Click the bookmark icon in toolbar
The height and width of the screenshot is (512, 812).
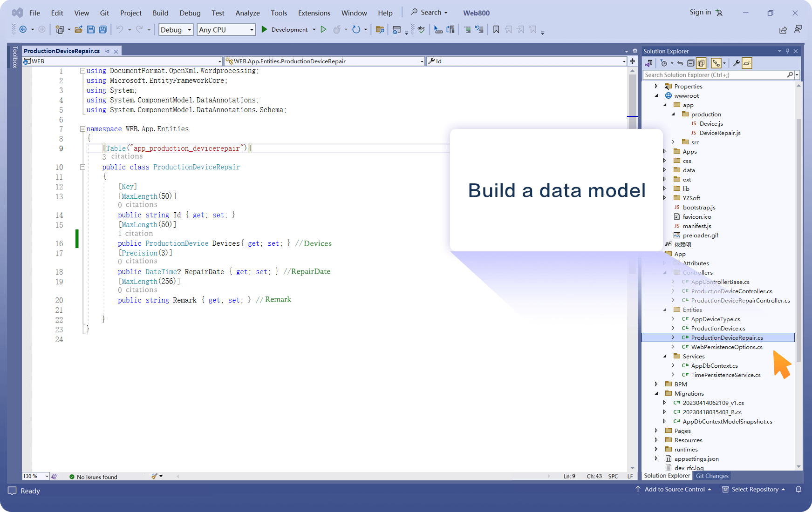(496, 29)
